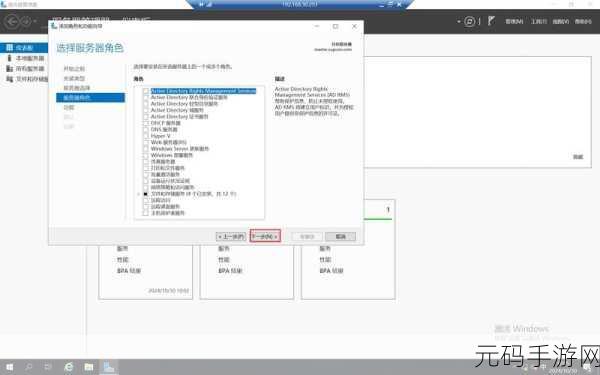
Task: Click the connection signal icon on connection bar
Action: tap(210, 4)
